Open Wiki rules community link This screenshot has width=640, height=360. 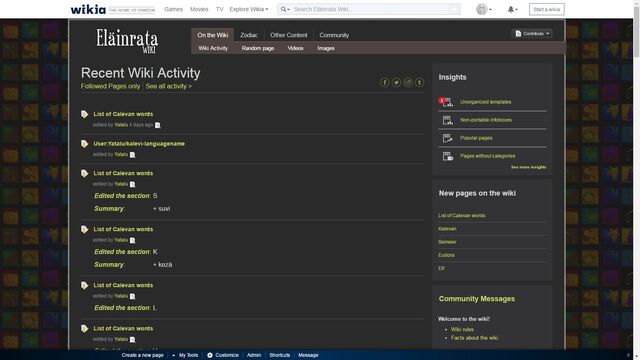pos(462,329)
